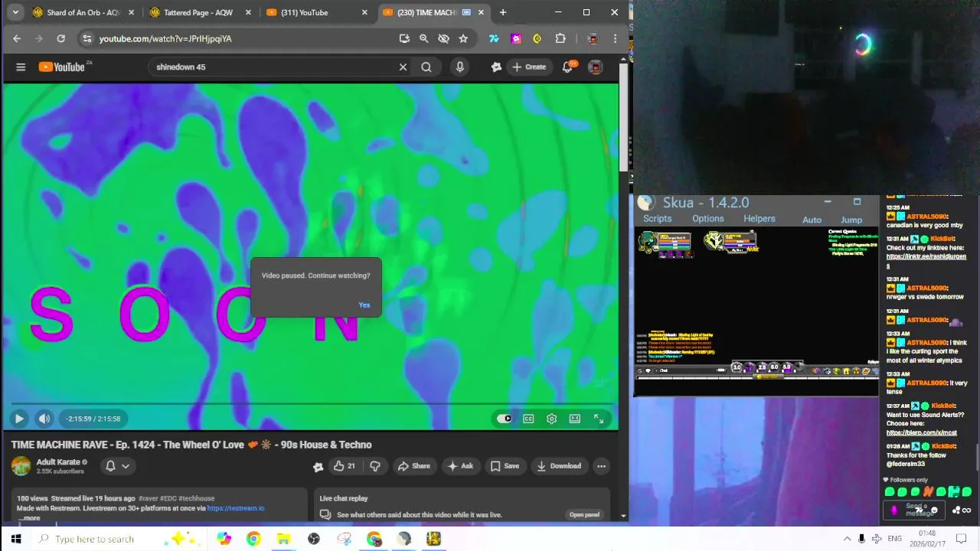Viewport: 980px width, 551px height.
Task: Open File Explorer from taskbar
Action: [283, 539]
